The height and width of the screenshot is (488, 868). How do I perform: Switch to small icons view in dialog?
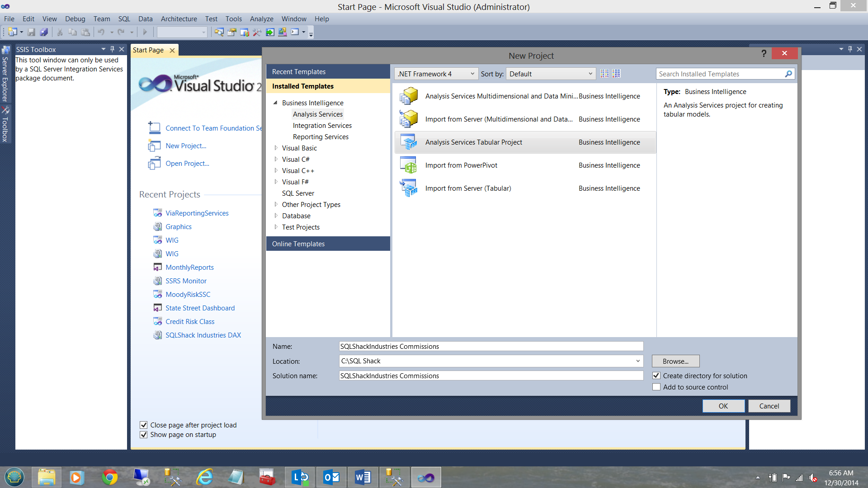click(604, 74)
